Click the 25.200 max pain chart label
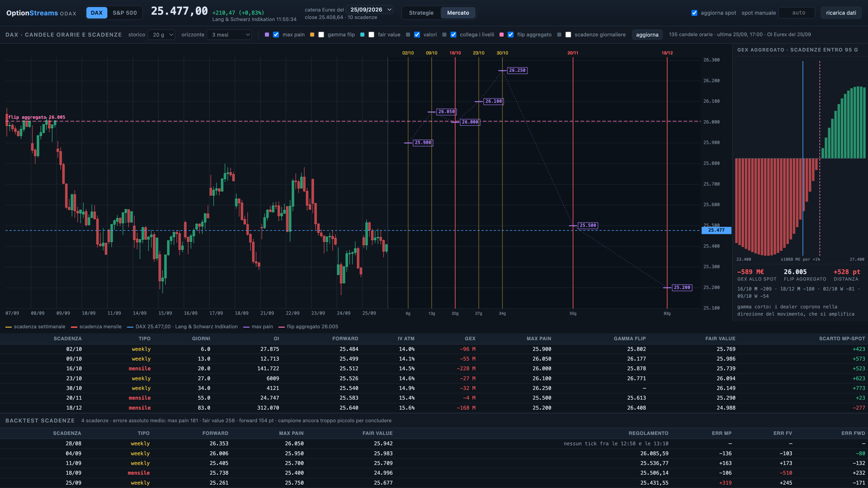868x488 pixels. (682, 288)
